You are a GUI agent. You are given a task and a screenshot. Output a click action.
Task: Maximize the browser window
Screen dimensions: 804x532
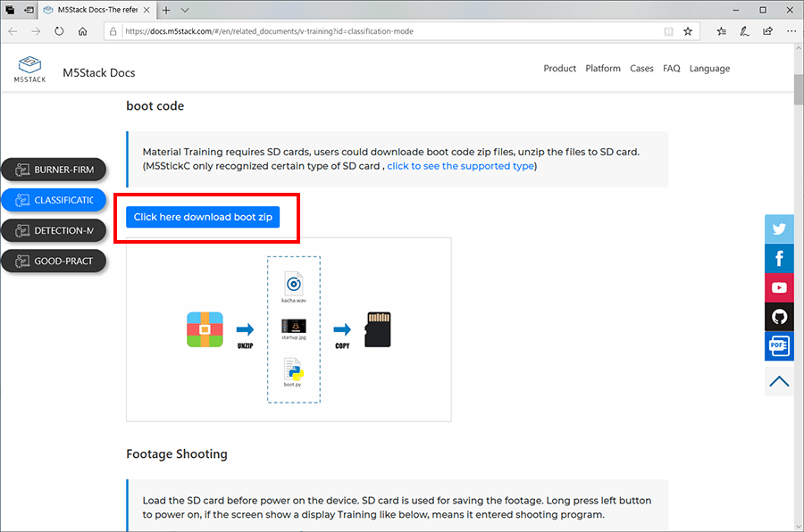(763, 10)
